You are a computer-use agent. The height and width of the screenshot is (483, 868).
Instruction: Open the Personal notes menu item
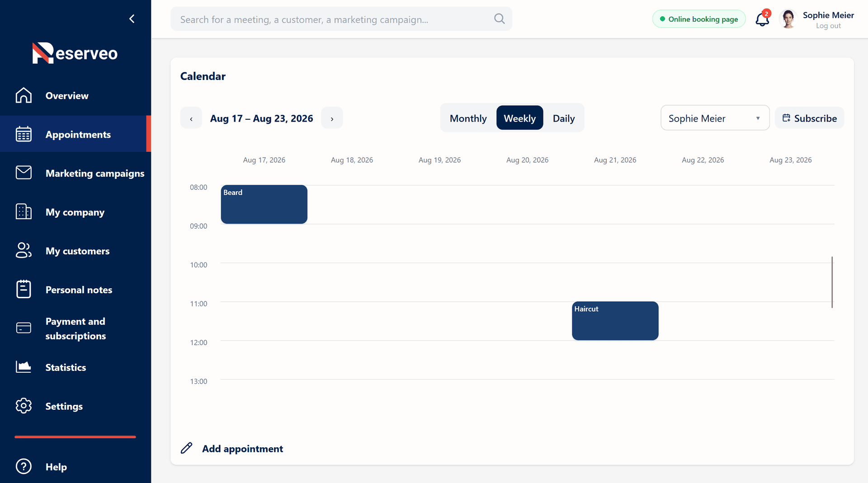[x=75, y=290]
